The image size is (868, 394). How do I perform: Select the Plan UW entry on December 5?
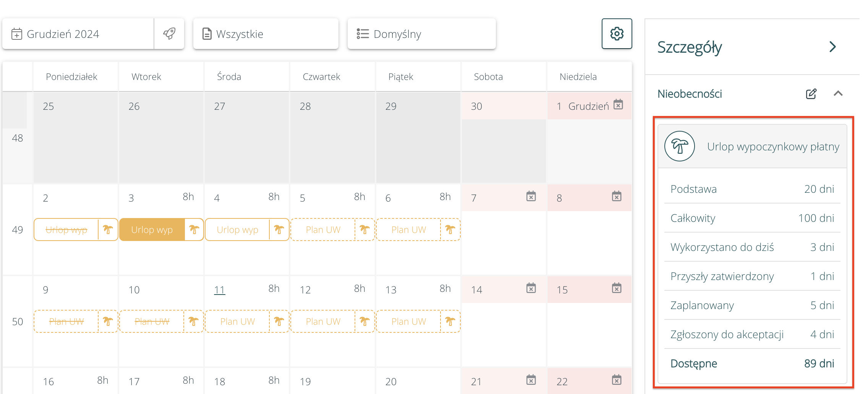click(x=323, y=230)
